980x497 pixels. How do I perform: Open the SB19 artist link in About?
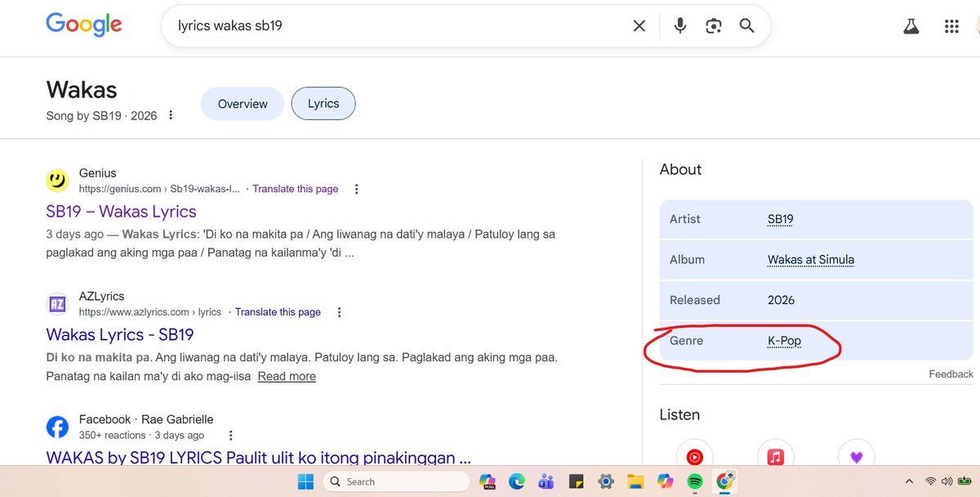point(781,219)
